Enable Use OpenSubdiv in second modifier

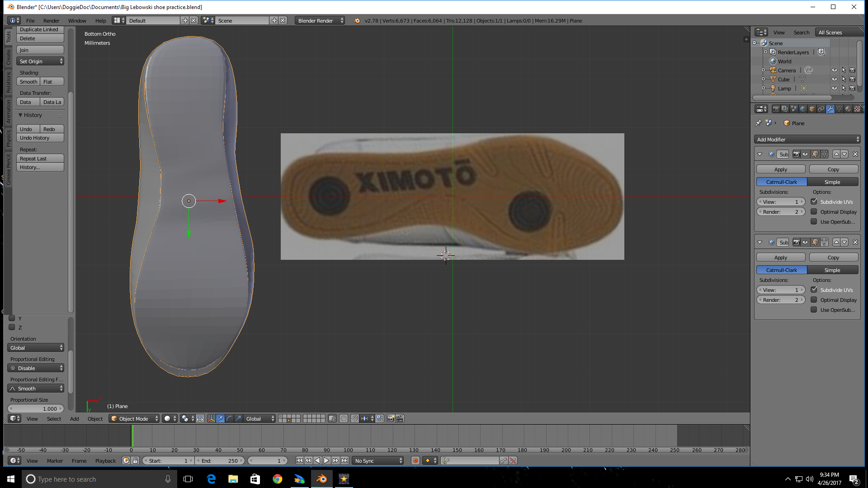[x=814, y=310]
